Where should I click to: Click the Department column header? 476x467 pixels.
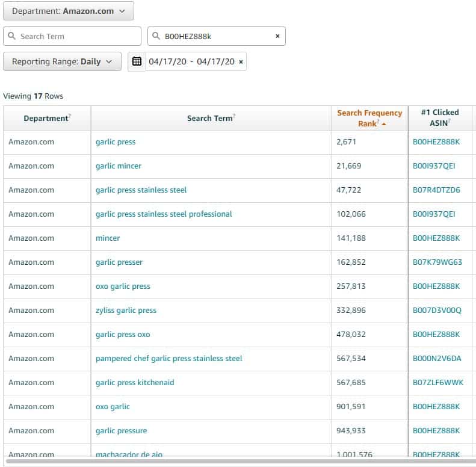[47, 119]
